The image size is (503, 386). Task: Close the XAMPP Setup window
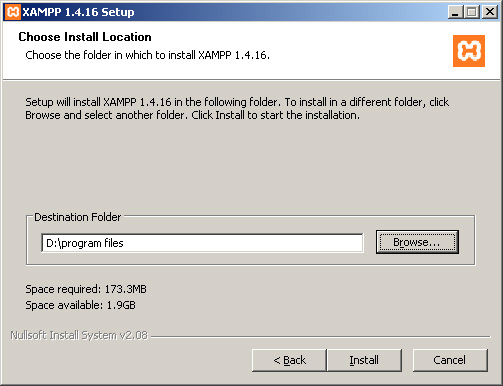pyautogui.click(x=490, y=12)
